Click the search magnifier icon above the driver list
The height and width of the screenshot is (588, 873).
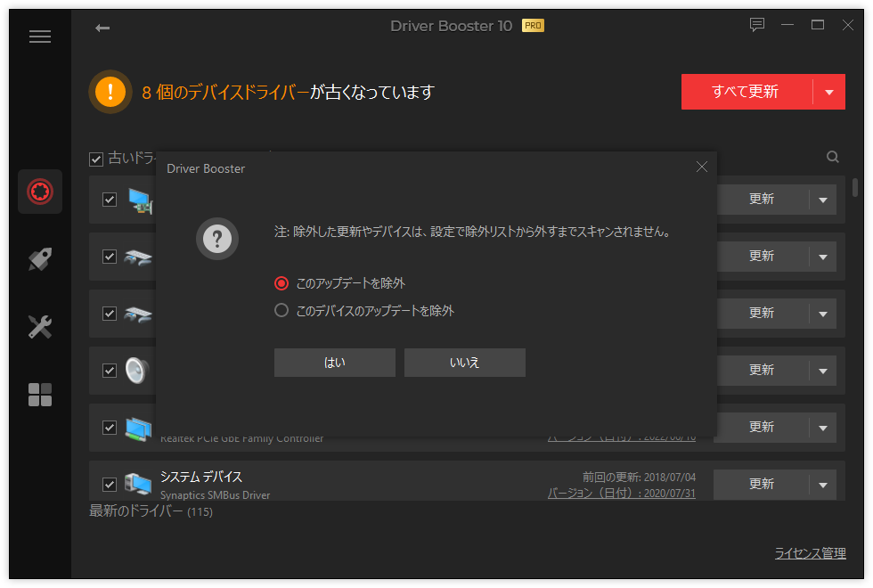[x=832, y=157]
